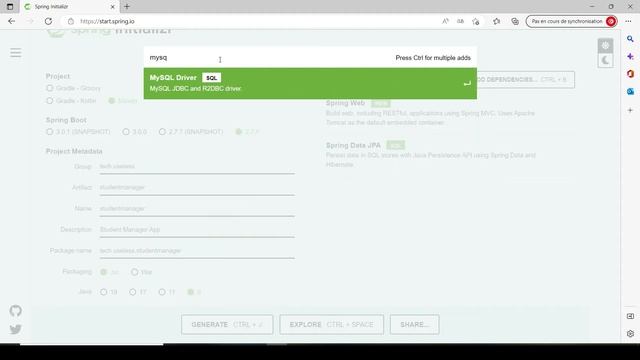Select Spring Boot 2.7.7 (SNAPSHOT) radio
Screen dimensions: 640x360
[x=162, y=132]
